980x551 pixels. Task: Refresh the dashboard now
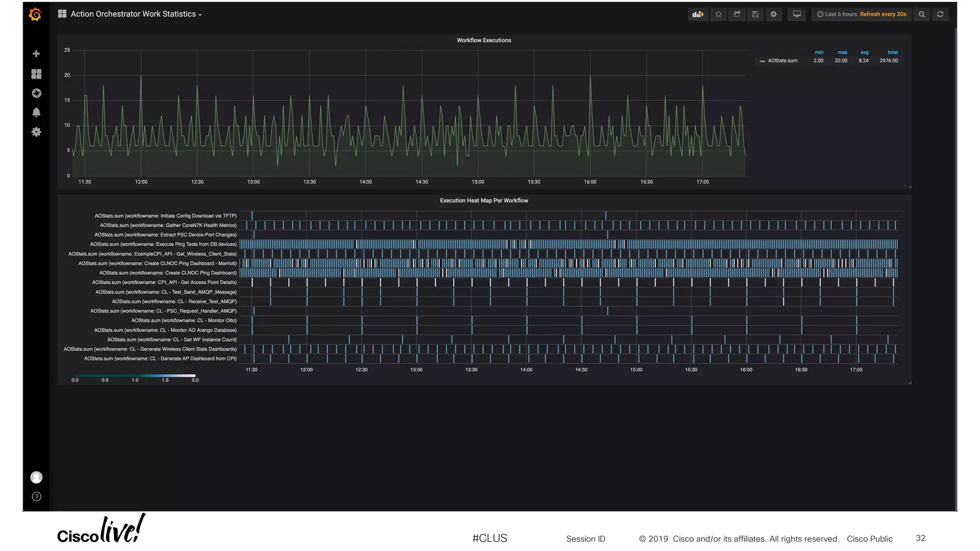[x=940, y=14]
